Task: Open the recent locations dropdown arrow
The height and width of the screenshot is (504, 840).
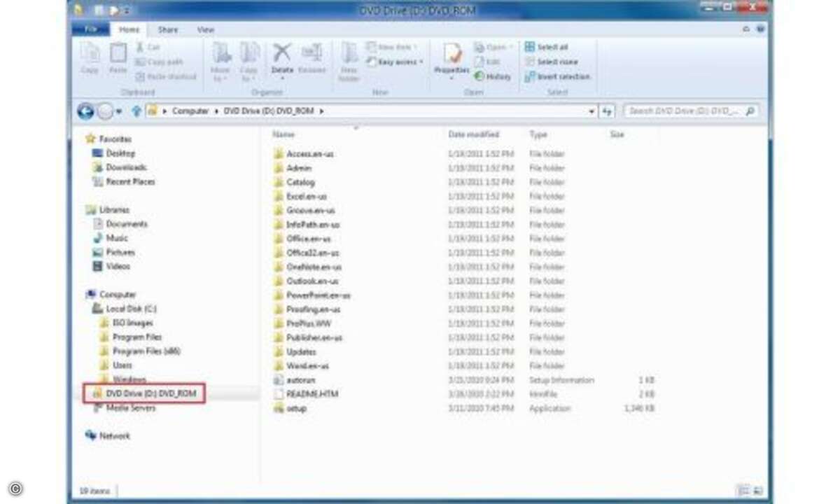Action: pyautogui.click(x=120, y=112)
